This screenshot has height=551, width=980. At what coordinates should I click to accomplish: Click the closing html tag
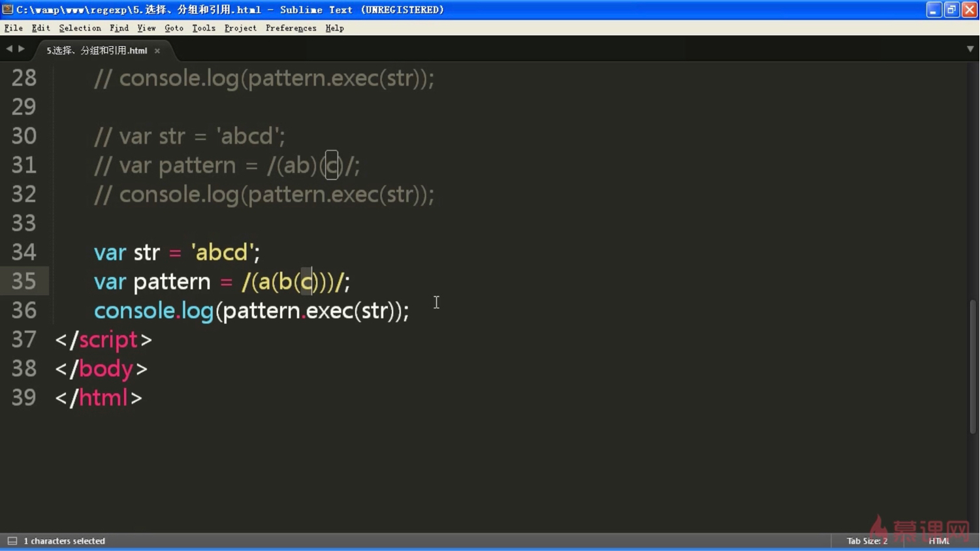(99, 398)
